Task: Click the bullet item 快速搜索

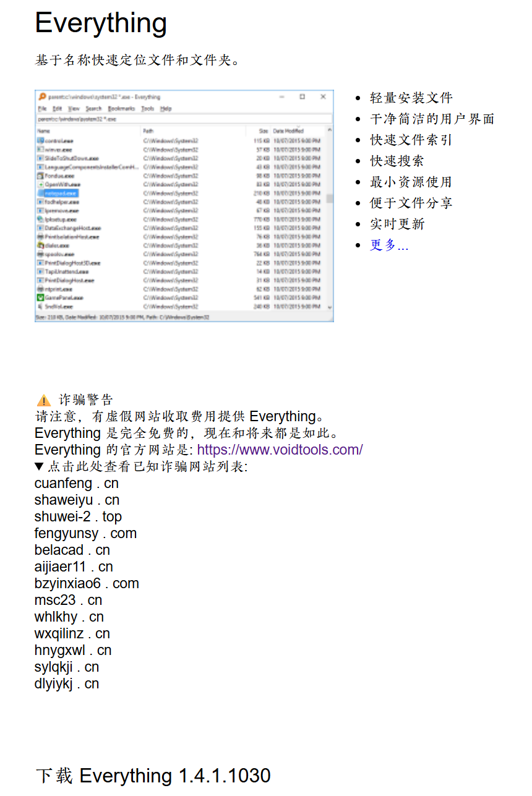Action: pyautogui.click(x=397, y=161)
